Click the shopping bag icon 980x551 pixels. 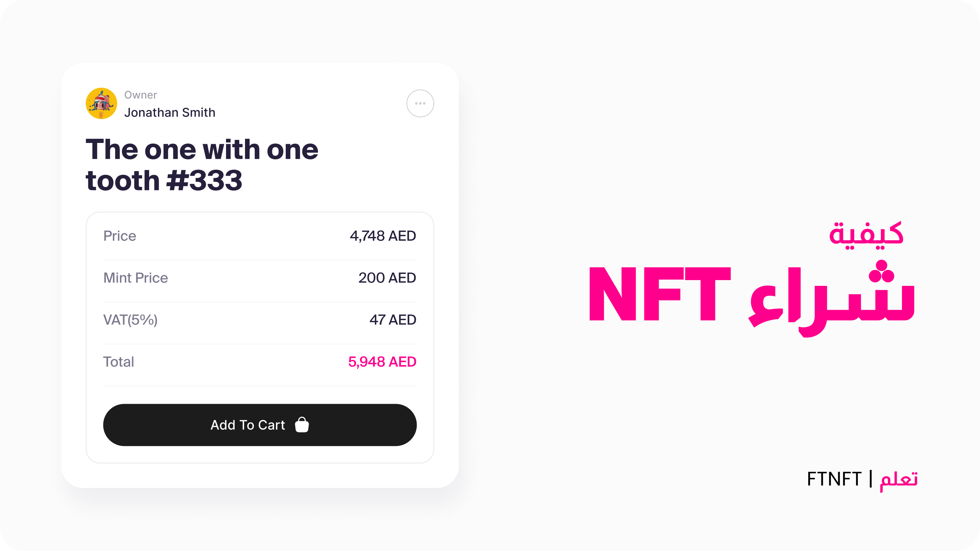(302, 425)
